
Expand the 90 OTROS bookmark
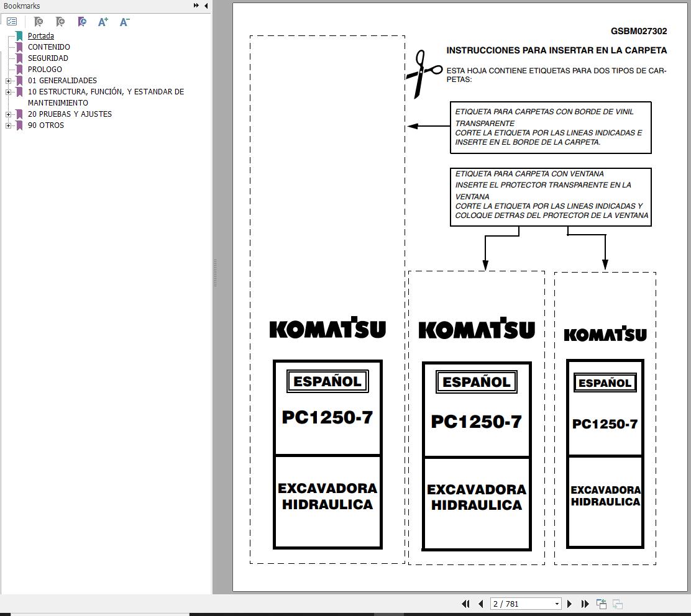pos(8,125)
